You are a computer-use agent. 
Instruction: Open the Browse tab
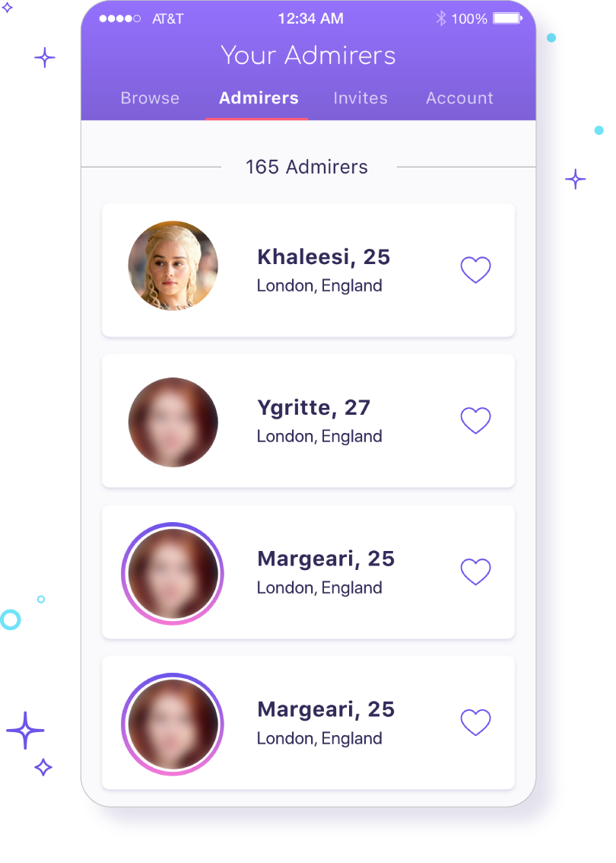coord(150,98)
